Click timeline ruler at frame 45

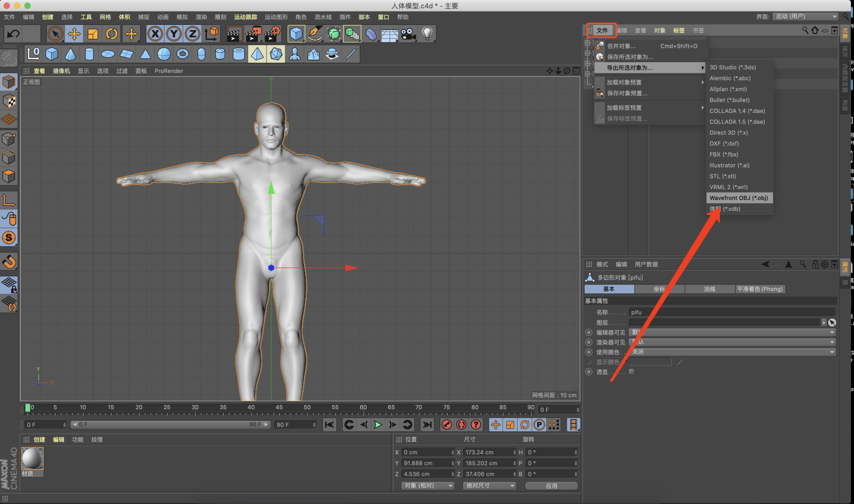coord(279,408)
